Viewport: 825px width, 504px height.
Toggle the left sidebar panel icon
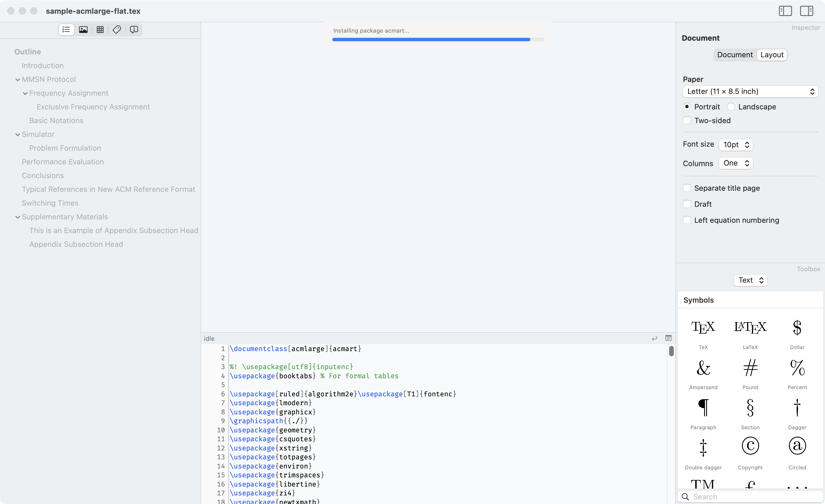(x=785, y=11)
